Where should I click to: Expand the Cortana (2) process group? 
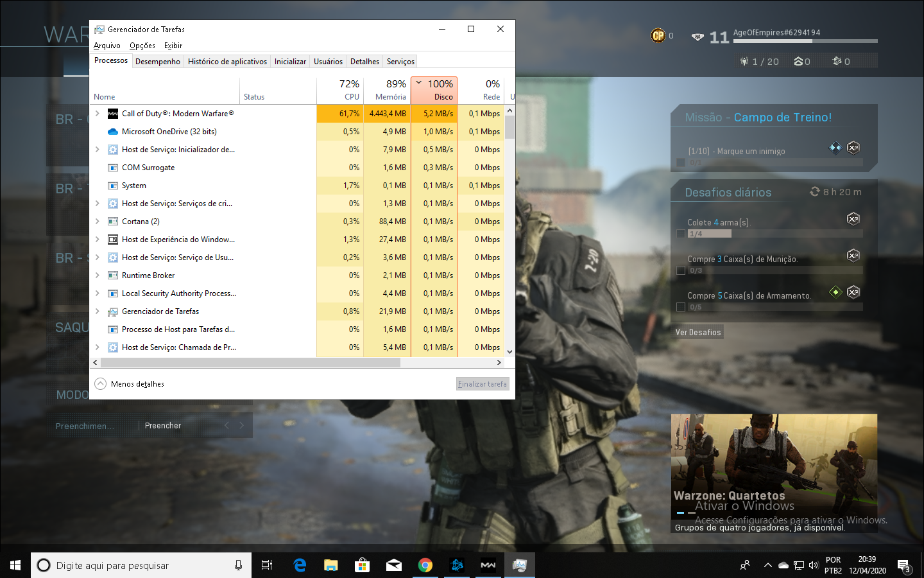pos(98,222)
